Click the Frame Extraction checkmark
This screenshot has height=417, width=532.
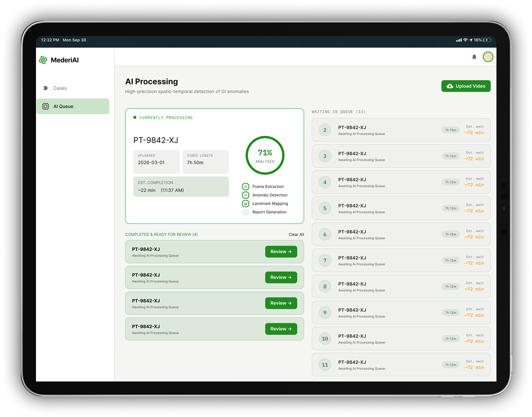(246, 187)
